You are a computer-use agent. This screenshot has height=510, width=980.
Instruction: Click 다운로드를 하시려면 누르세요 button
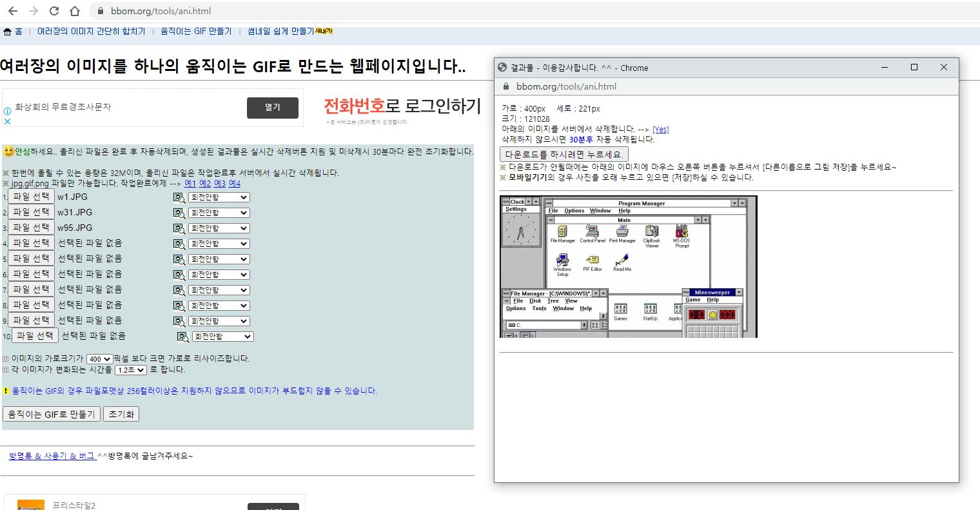564,155
